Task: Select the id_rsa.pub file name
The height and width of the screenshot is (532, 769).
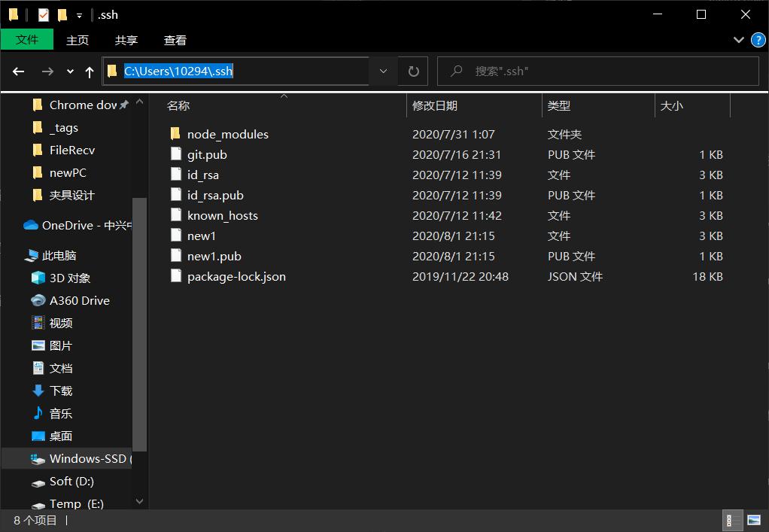Action: [x=215, y=195]
